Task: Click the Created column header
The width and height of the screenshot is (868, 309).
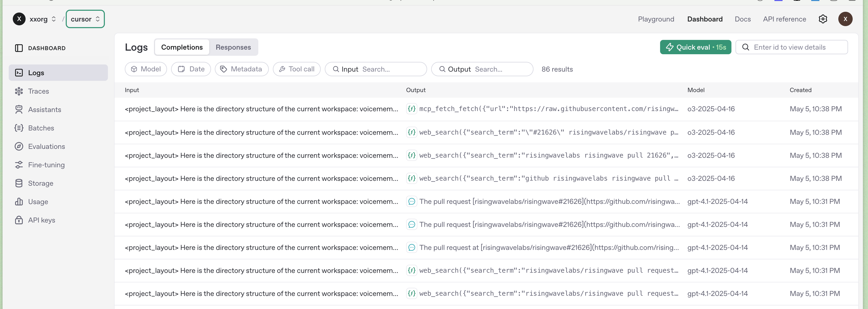Action: (x=800, y=90)
